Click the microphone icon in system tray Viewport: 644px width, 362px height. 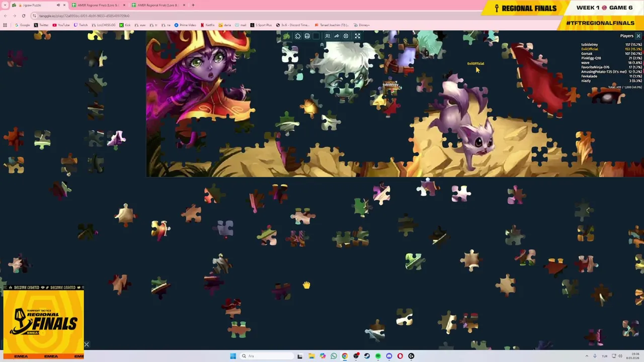tap(595, 356)
